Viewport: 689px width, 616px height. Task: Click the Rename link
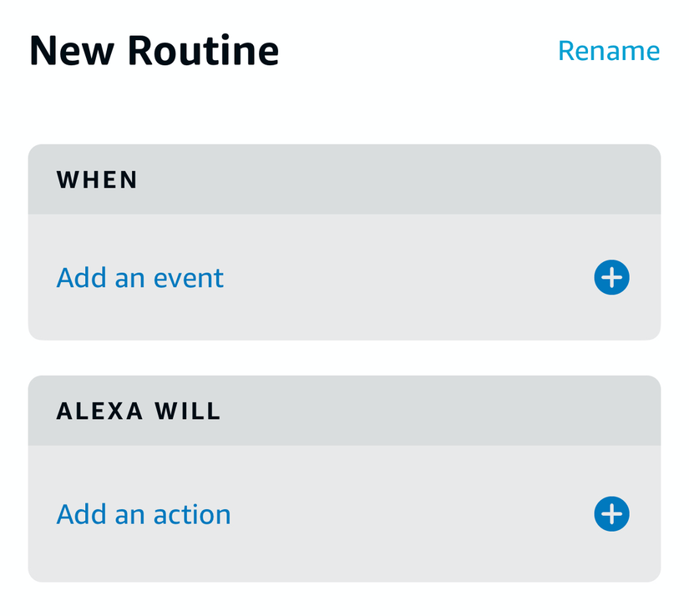point(609,51)
